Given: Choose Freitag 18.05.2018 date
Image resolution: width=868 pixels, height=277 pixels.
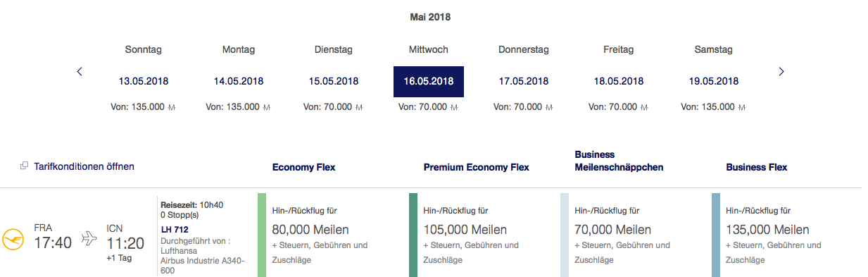Looking at the screenshot, I should pos(619,81).
